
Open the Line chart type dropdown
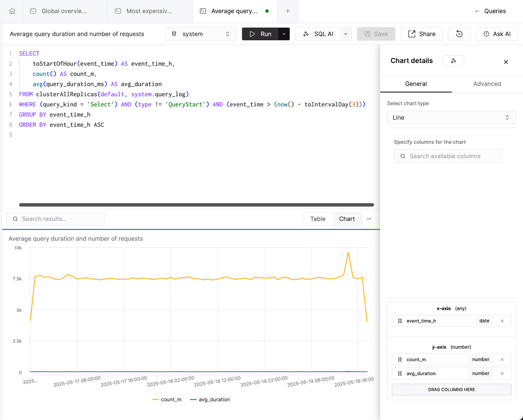(451, 118)
